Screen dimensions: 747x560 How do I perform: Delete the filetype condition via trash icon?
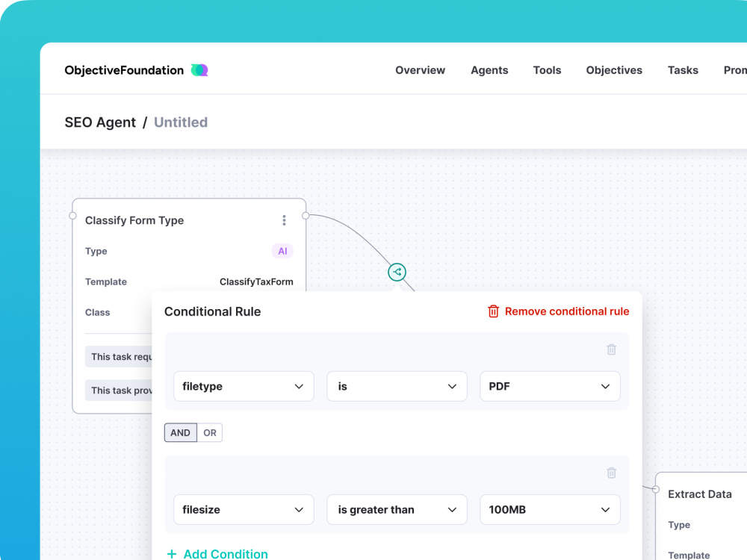pos(611,349)
